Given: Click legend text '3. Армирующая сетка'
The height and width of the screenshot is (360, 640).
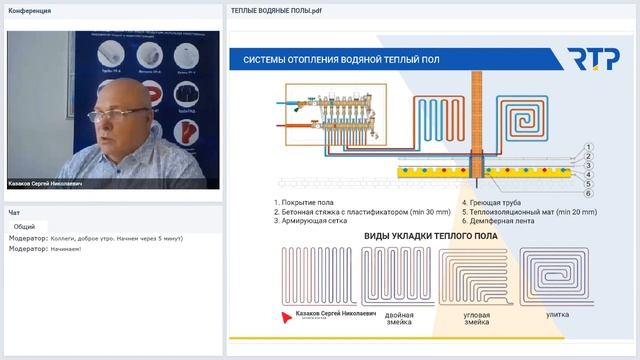Looking at the screenshot, I should (311, 221).
